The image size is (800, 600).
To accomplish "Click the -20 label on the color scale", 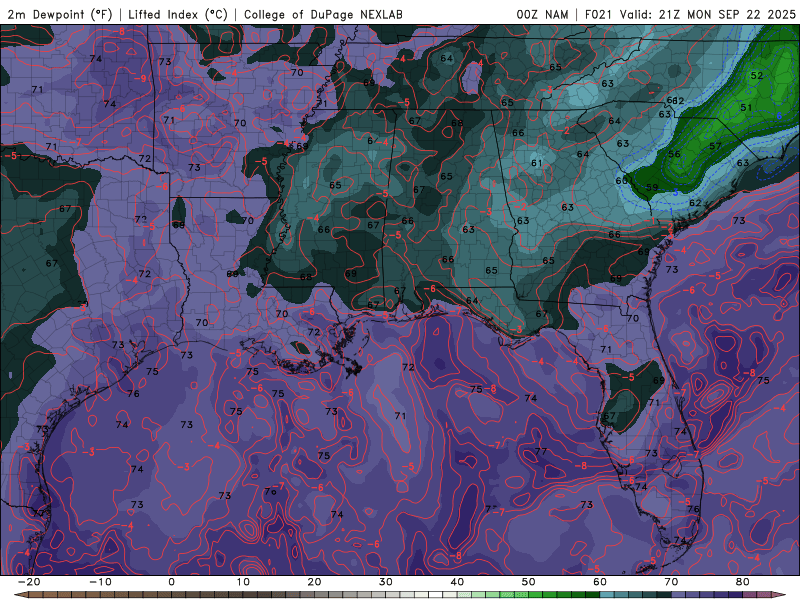I will (29, 582).
